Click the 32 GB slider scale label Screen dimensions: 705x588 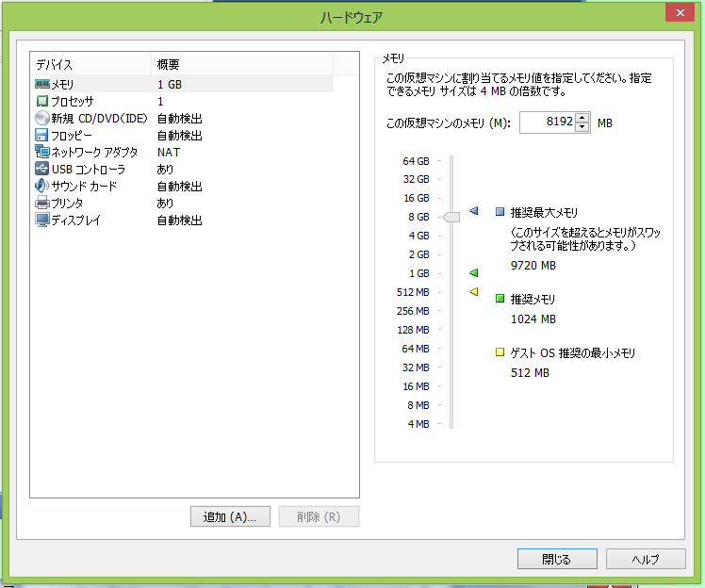coord(416,179)
